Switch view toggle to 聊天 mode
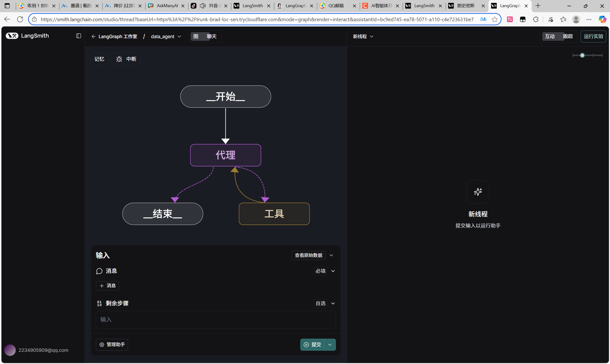The image size is (610, 364). coord(211,36)
